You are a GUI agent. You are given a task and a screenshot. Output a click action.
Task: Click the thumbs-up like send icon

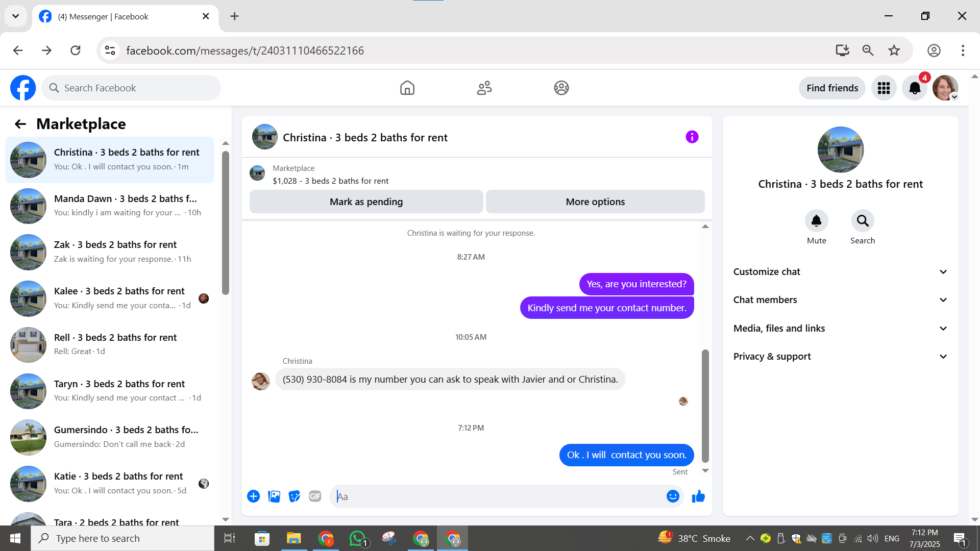coord(698,496)
